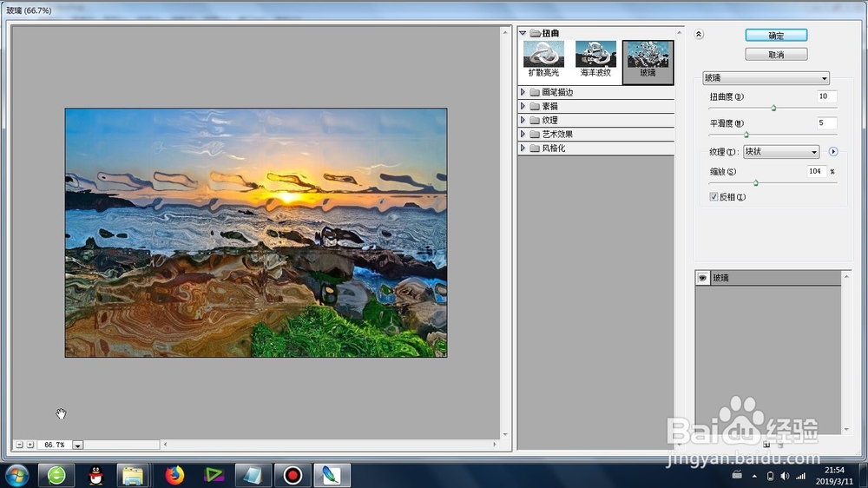Select the 玻璃 effect layer row
This screenshot has height=488, width=868.
(768, 278)
